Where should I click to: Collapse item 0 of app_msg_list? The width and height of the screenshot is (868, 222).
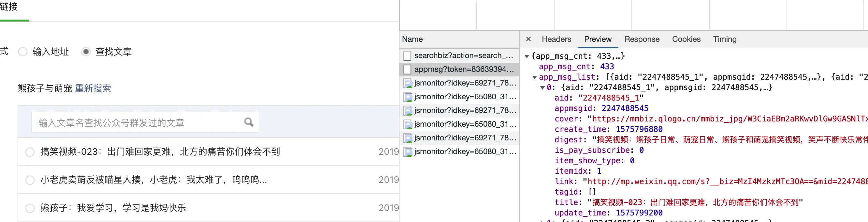(542, 88)
